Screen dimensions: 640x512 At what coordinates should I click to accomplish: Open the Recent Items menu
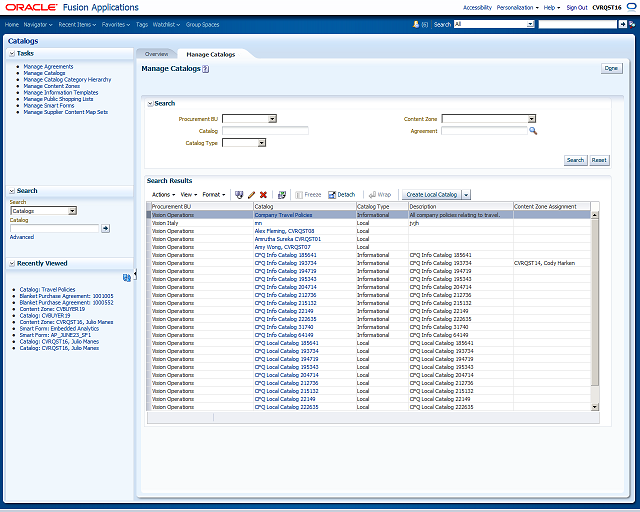tap(77, 24)
